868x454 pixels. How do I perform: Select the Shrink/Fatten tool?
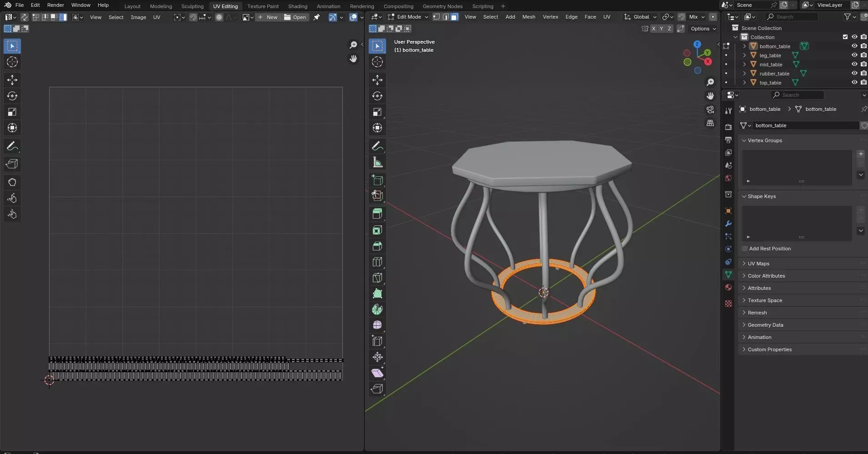377,357
